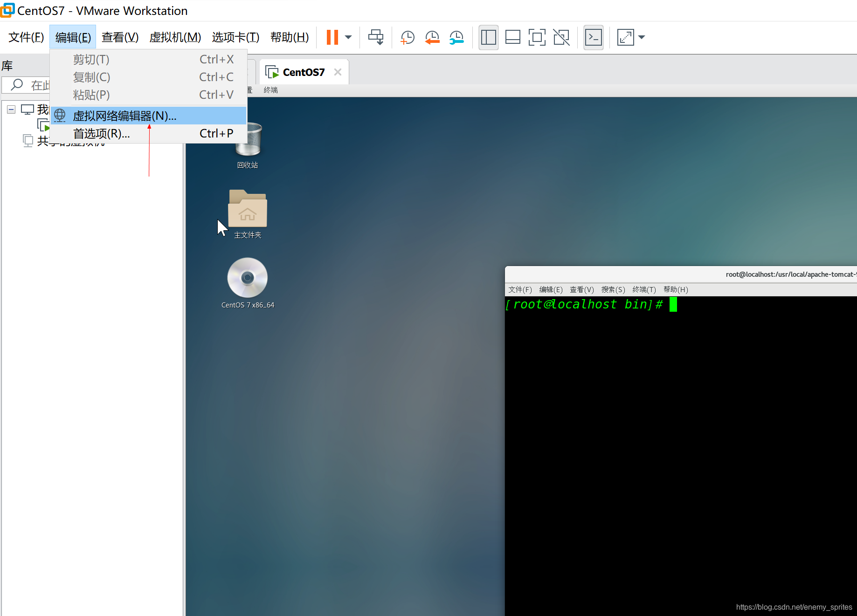Click the CentOS 7 x86_64 disc icon

tap(248, 283)
